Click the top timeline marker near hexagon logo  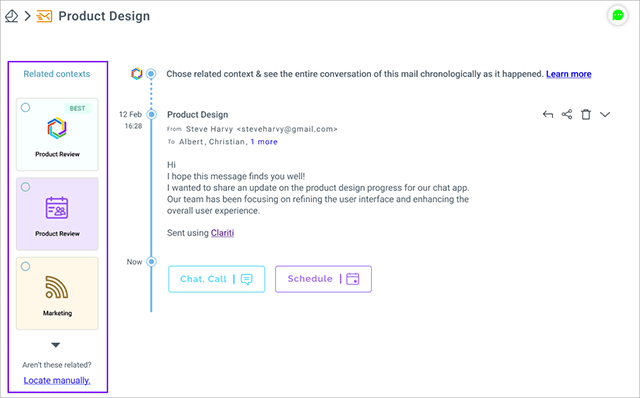click(151, 74)
